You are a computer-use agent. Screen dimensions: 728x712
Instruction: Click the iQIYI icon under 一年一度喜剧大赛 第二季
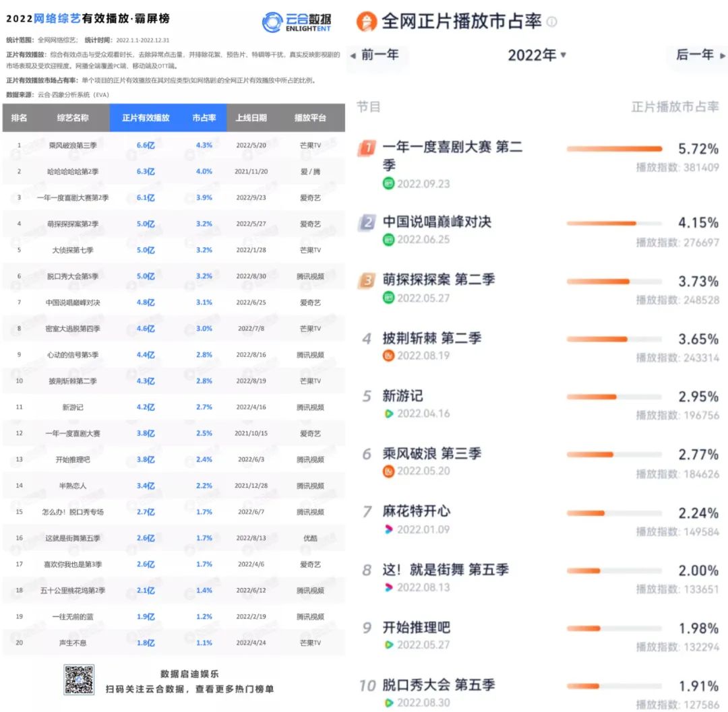pos(388,183)
